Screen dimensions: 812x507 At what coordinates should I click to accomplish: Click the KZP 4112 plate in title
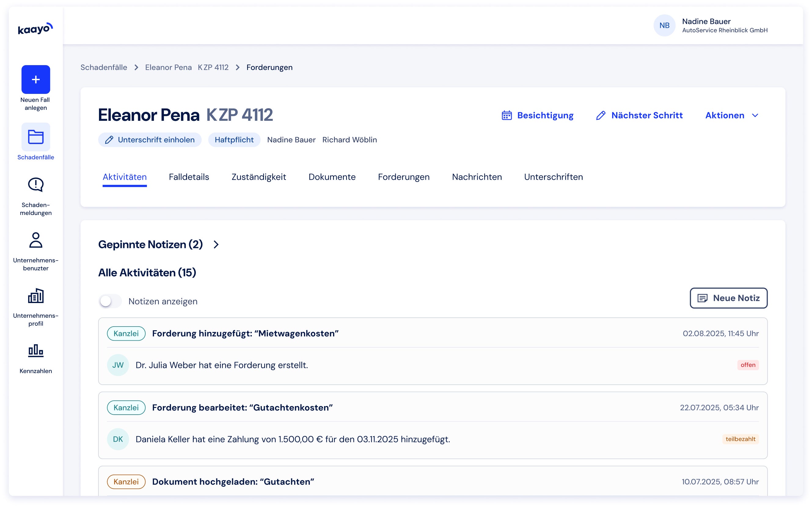(240, 115)
